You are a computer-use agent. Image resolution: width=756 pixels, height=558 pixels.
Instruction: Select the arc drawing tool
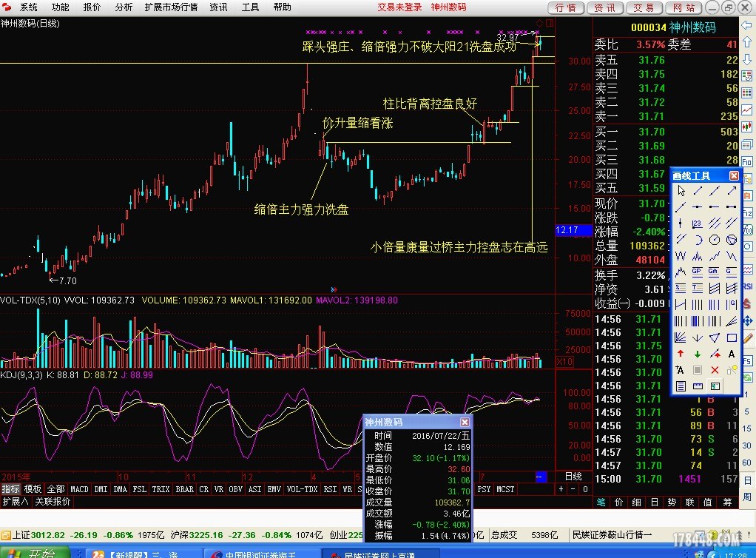coord(698,240)
